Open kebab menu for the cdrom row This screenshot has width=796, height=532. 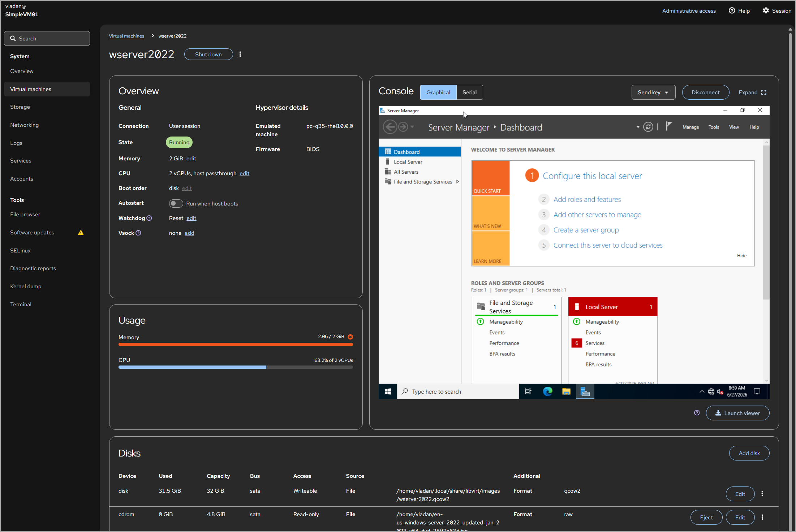[762, 517]
